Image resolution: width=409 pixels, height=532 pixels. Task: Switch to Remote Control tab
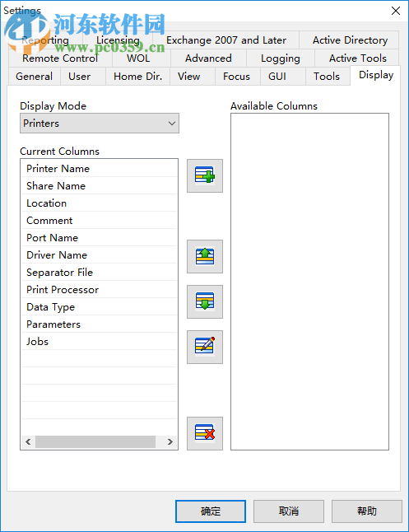(x=60, y=58)
